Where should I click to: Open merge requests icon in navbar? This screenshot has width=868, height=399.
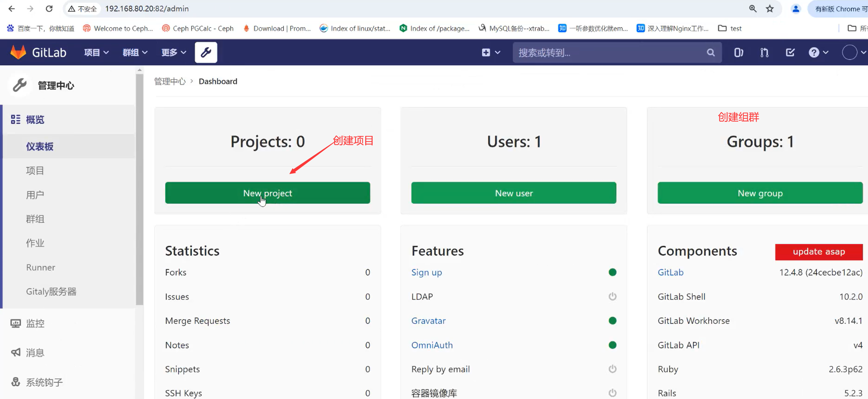coord(764,52)
